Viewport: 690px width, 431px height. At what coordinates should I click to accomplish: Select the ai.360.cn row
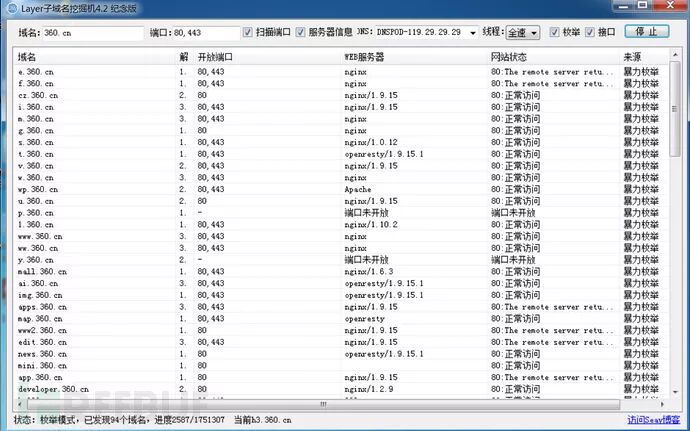pos(341,284)
